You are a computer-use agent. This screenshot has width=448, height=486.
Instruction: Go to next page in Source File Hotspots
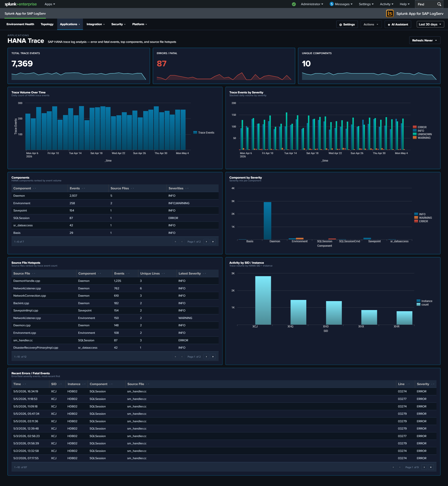point(206,356)
